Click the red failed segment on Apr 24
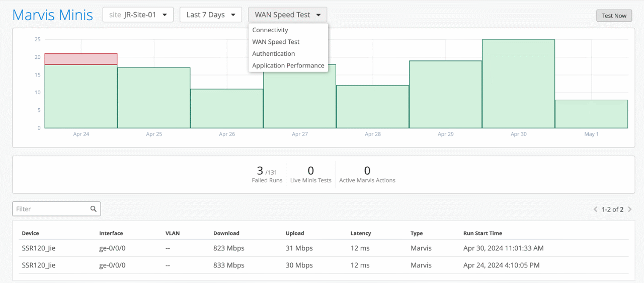The width and height of the screenshot is (644, 283). point(81,59)
